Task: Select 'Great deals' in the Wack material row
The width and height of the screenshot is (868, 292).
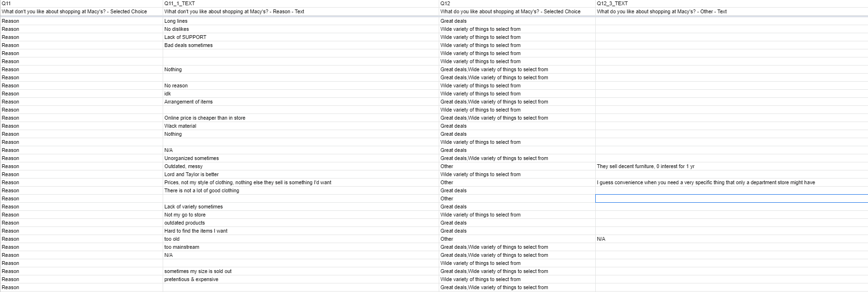Action: coord(517,126)
